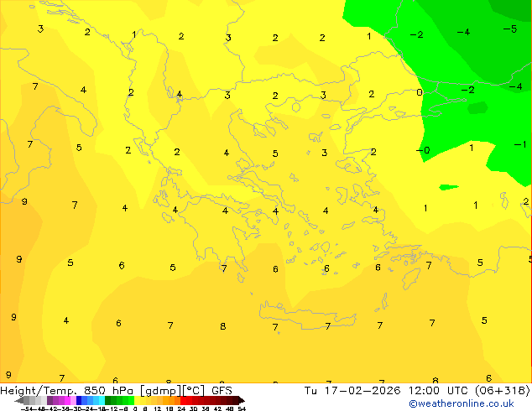Click the Crete island outline on the map

(x=307, y=315)
